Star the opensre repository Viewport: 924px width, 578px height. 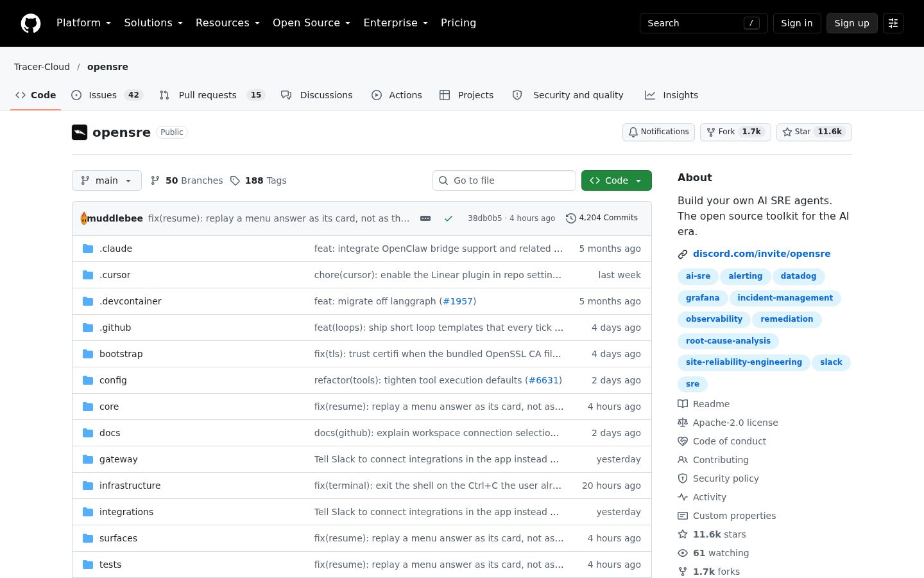[814, 132]
